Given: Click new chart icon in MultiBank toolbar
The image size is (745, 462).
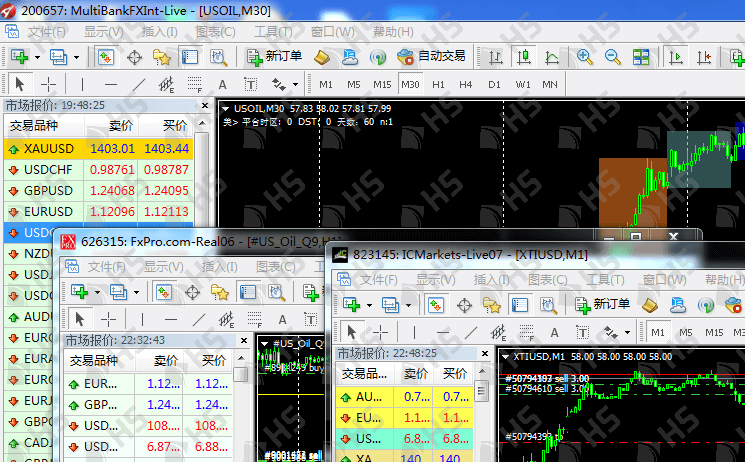Looking at the screenshot, I should (x=19, y=57).
